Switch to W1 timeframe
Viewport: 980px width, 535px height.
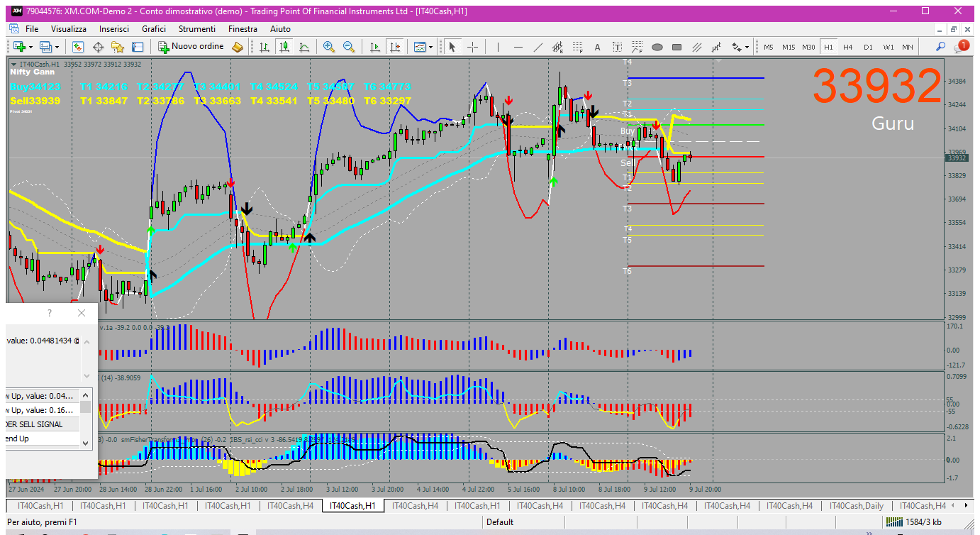889,47
